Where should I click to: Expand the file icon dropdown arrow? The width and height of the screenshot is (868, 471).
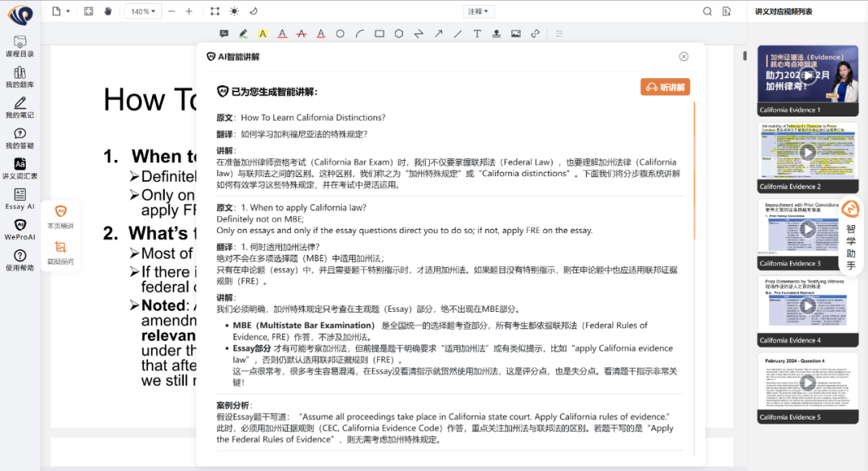(x=68, y=11)
